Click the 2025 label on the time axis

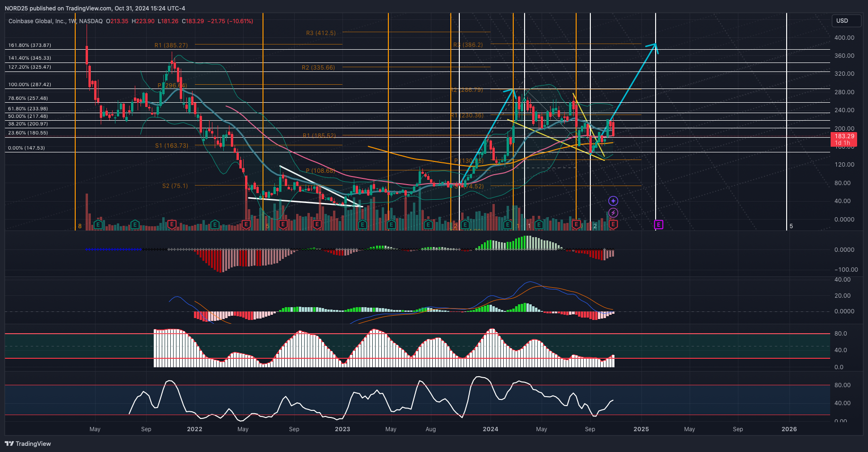click(641, 429)
